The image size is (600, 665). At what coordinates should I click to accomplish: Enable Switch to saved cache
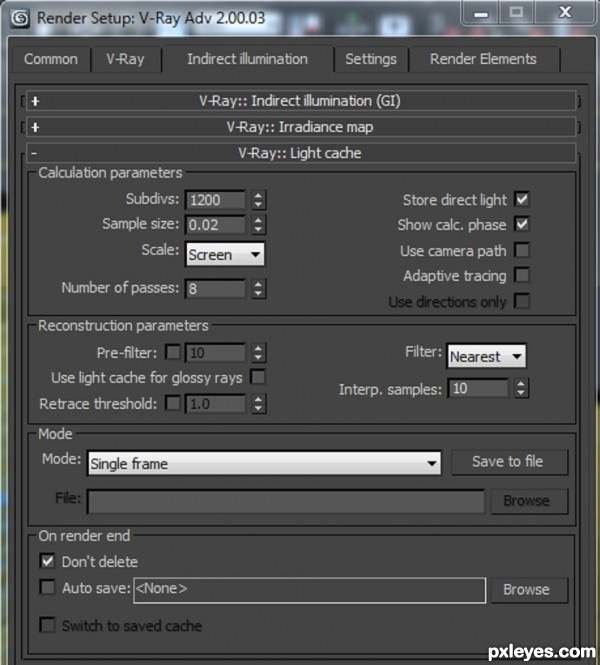click(x=47, y=625)
